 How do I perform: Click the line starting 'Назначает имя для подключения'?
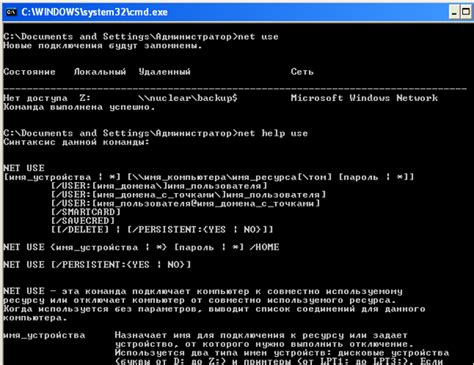tap(261, 335)
